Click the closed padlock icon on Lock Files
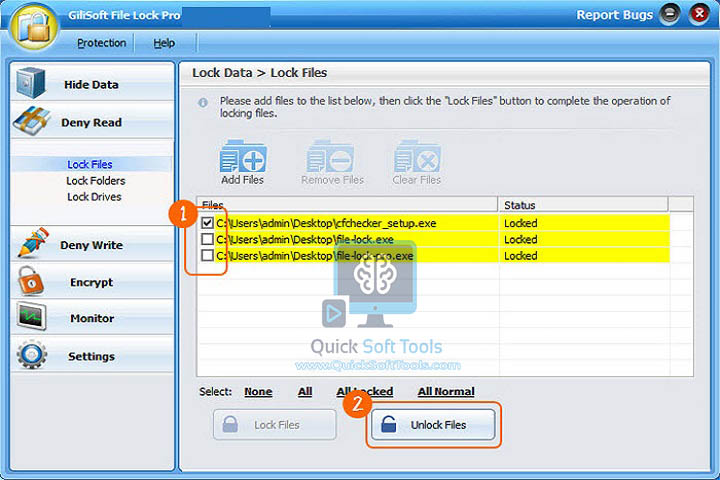Screen dimensions: 720x480 coord(230,424)
